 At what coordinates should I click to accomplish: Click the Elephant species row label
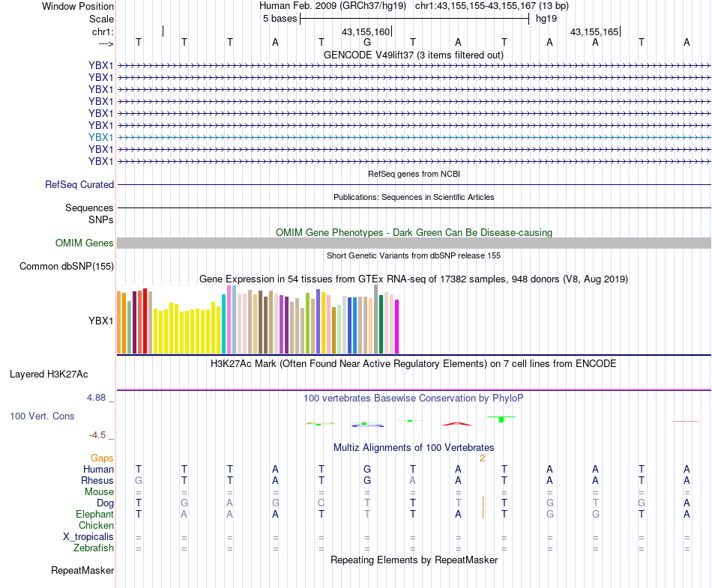[94, 514]
